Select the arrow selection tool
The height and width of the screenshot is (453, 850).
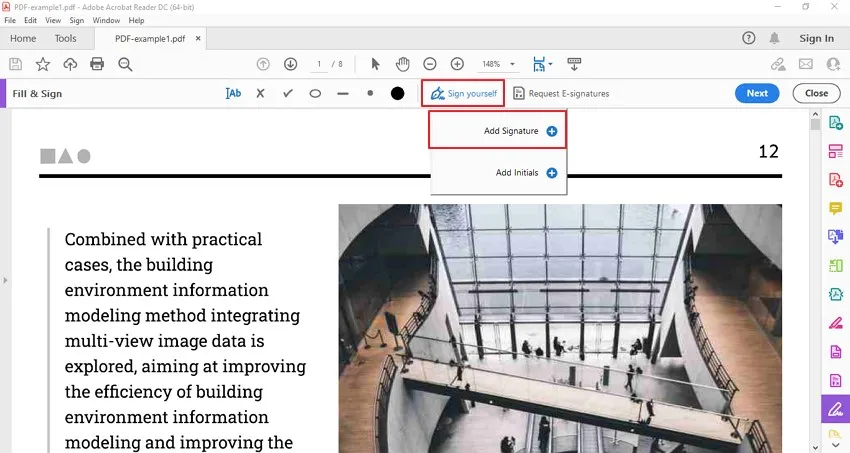coord(375,64)
